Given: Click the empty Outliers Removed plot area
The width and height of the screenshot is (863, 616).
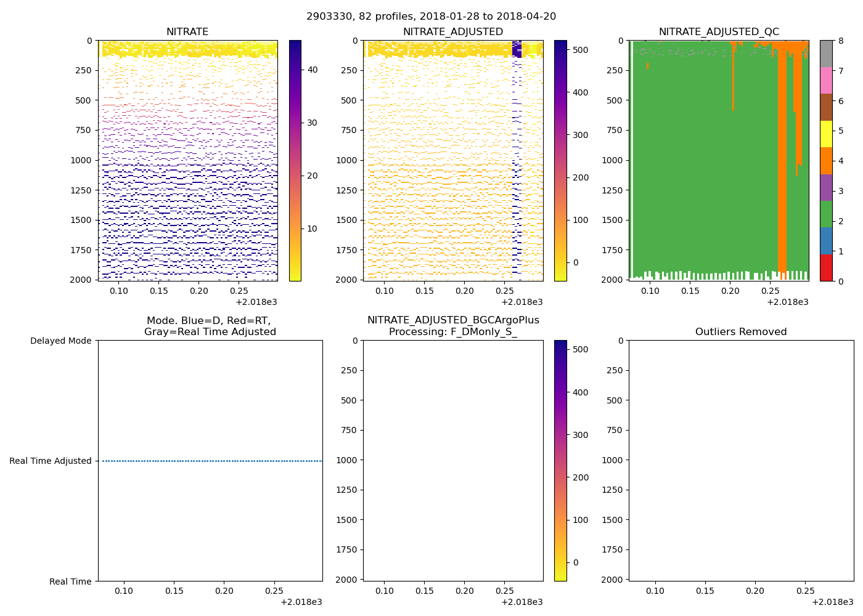Looking at the screenshot, I should pos(741,460).
